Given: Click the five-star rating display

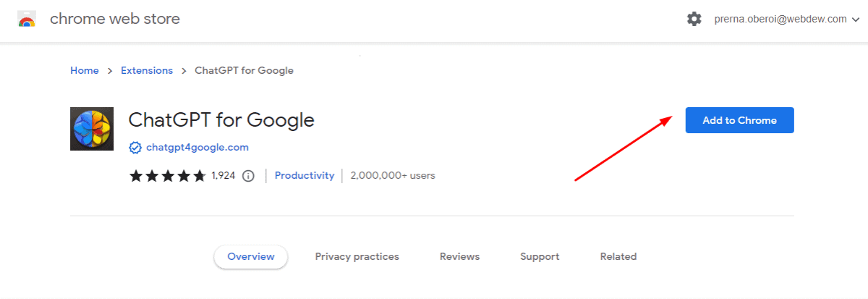Looking at the screenshot, I should click(167, 176).
